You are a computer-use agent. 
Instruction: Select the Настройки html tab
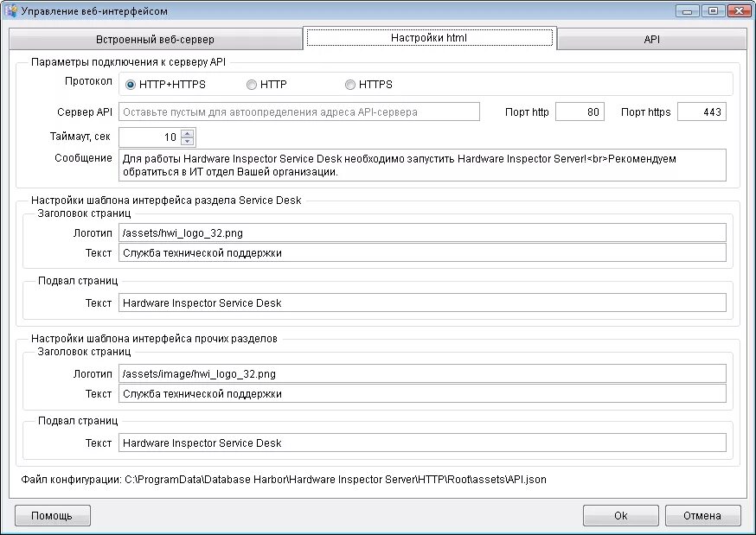429,37
